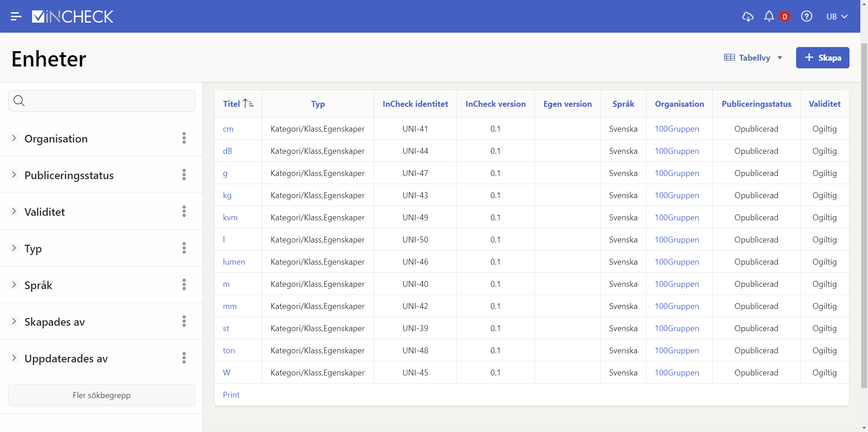Open the Organisation filter options menu
The image size is (868, 432).
[184, 138]
